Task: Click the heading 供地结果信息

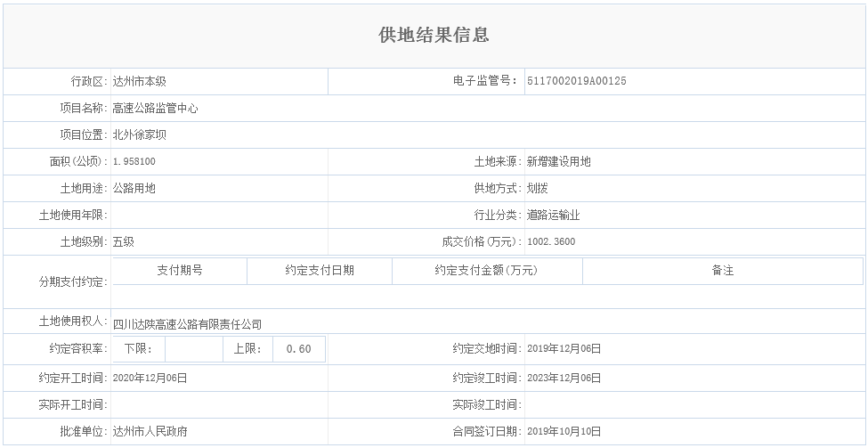Action: coord(434,35)
